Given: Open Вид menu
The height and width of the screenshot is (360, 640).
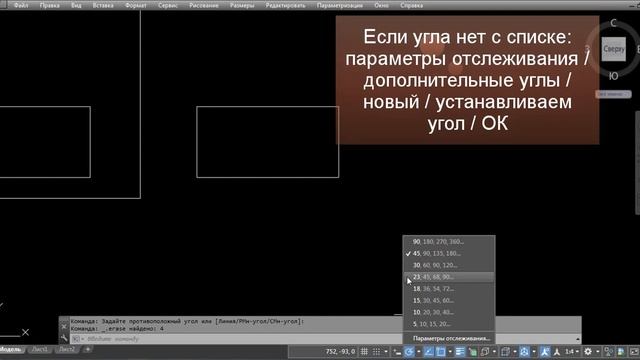Looking at the screenshot, I should pyautogui.click(x=76, y=5).
